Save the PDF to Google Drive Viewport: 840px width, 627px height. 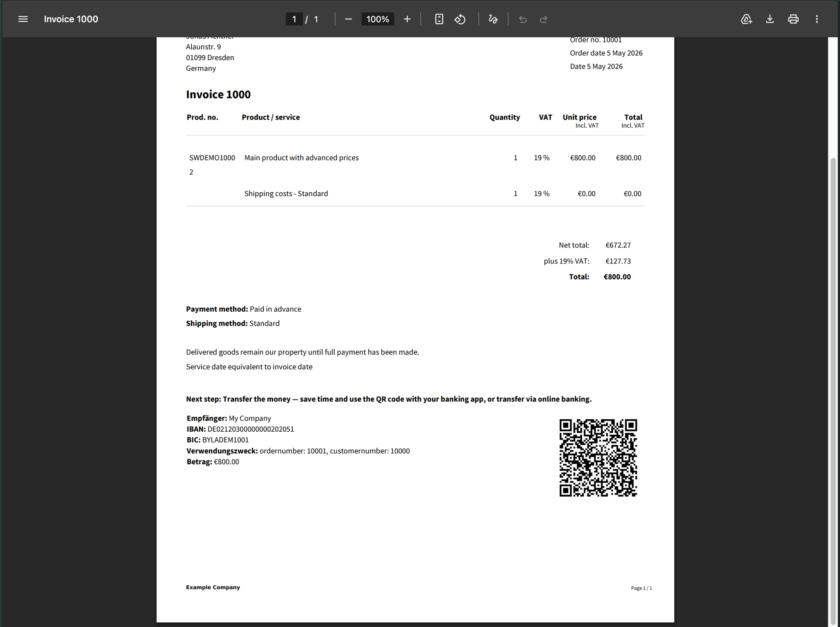click(x=746, y=19)
